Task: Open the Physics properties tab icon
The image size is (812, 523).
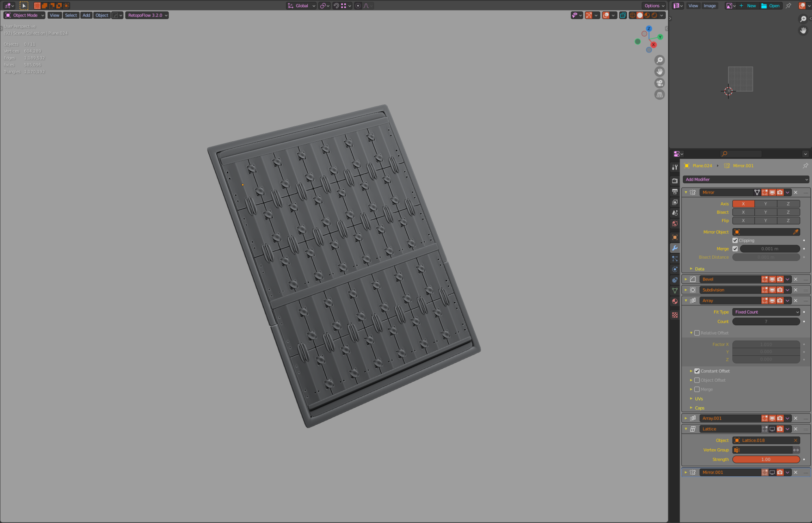Action: tap(675, 269)
